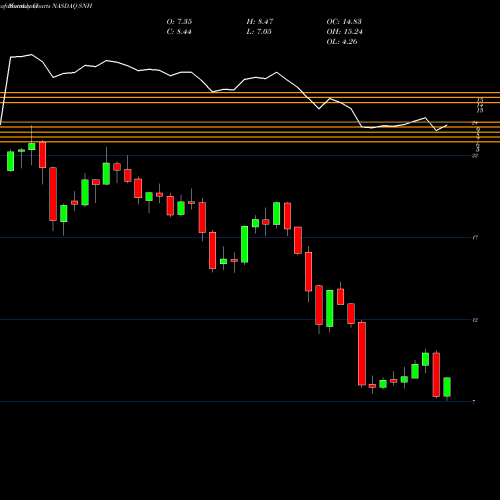Click the 7 price axis label
This screenshot has width=500, height=500.
[x=474, y=402]
